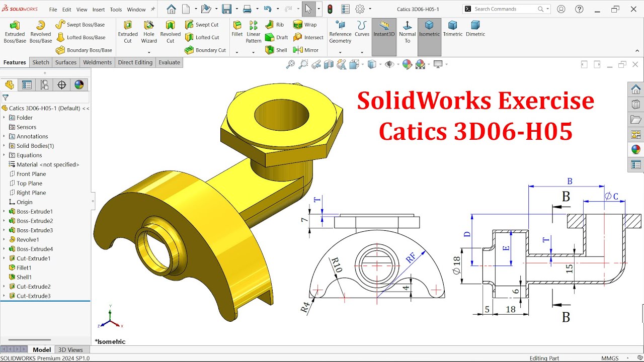Expand the Fillet dropdown arrow
This screenshot has height=362, width=644.
click(237, 52)
